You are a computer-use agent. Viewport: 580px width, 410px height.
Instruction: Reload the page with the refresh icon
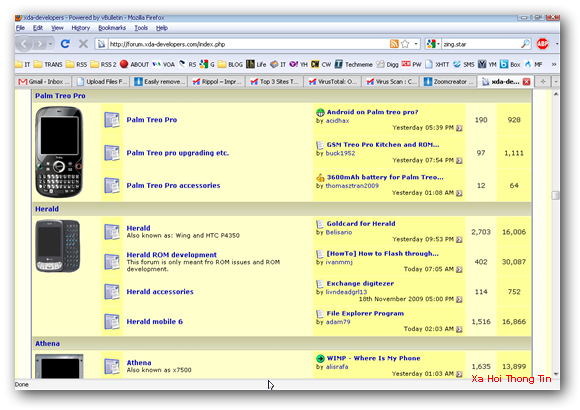(x=65, y=44)
